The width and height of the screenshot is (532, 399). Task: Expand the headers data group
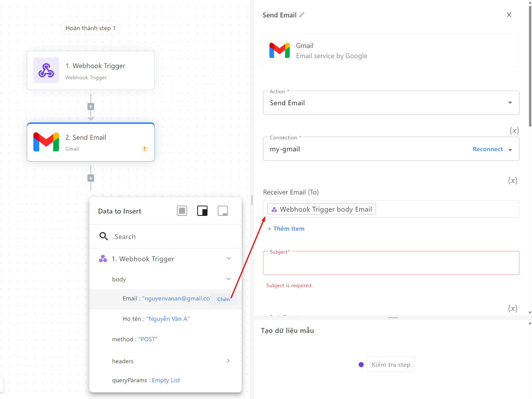(228, 361)
